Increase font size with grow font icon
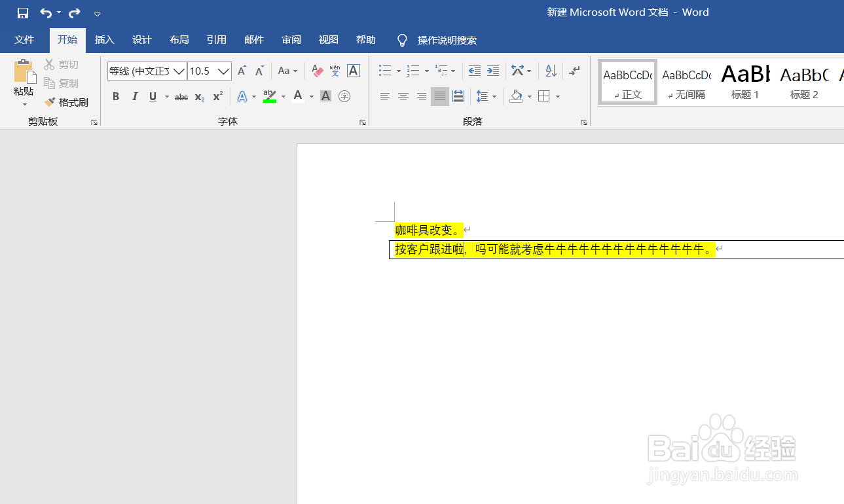 click(242, 71)
